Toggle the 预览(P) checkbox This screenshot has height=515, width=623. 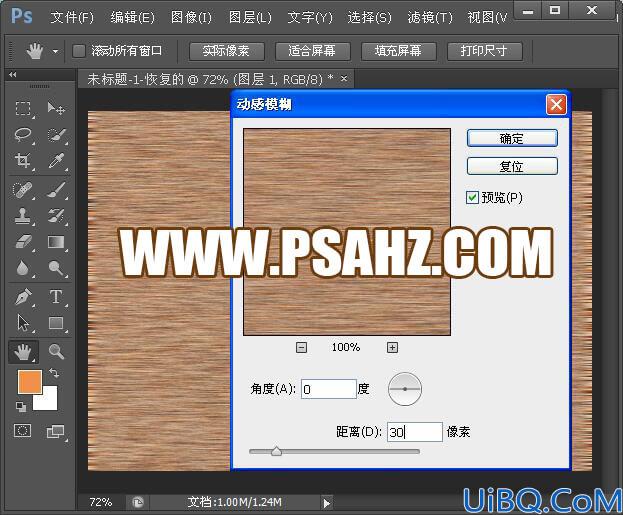pos(472,197)
